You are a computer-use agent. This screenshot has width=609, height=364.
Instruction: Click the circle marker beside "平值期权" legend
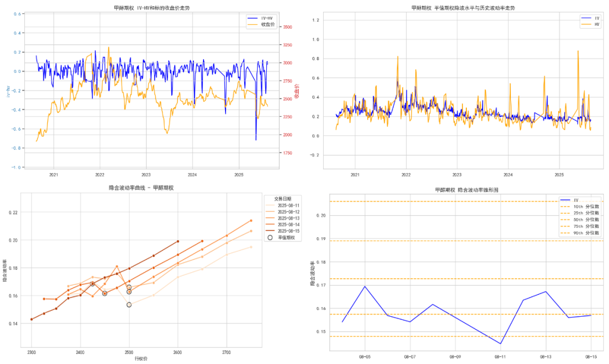(270, 237)
